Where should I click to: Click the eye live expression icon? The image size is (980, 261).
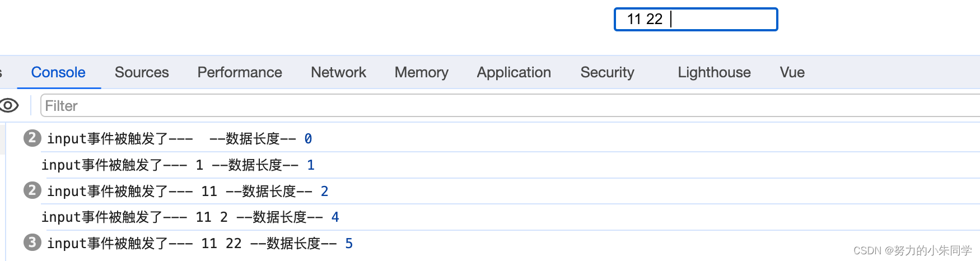10,105
